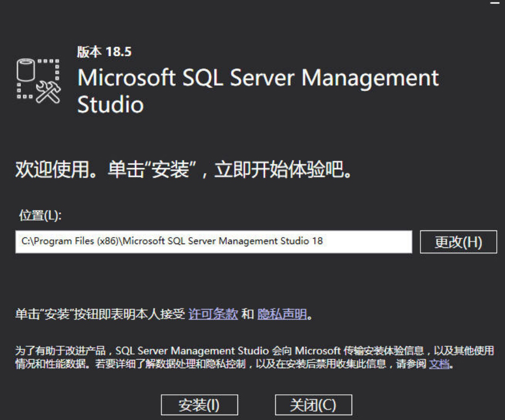Focus the install location path field
The image size is (505, 420).
pos(213,242)
